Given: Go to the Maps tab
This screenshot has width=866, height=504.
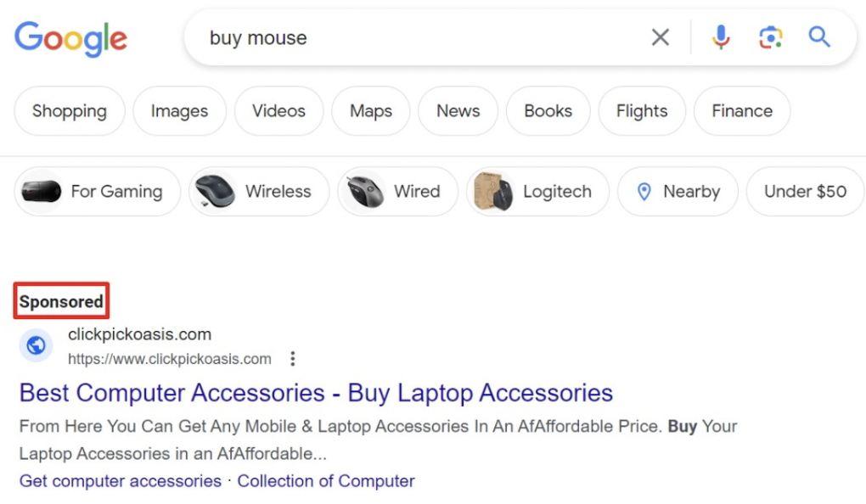Looking at the screenshot, I should [x=371, y=111].
